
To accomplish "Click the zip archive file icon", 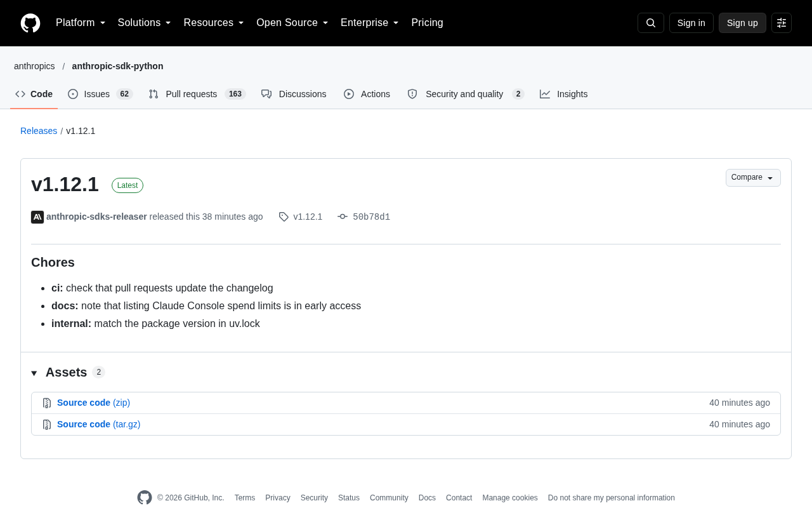I will [x=47, y=403].
